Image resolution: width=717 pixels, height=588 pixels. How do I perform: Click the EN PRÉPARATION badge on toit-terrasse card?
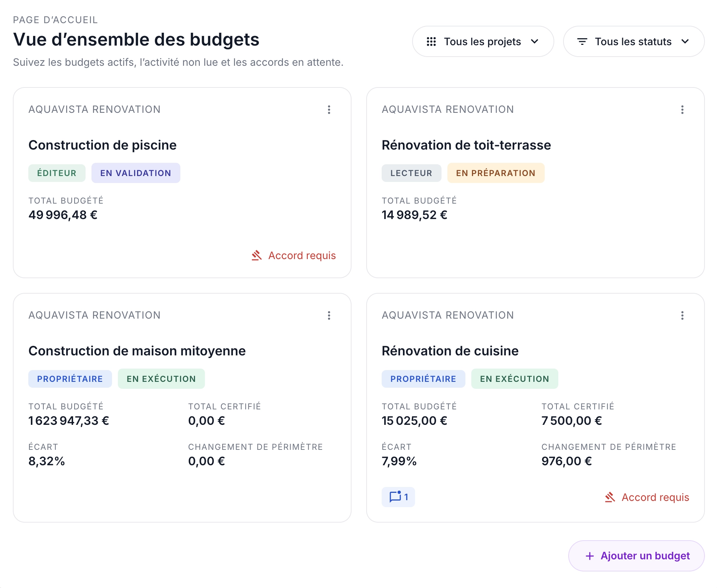pyautogui.click(x=496, y=173)
